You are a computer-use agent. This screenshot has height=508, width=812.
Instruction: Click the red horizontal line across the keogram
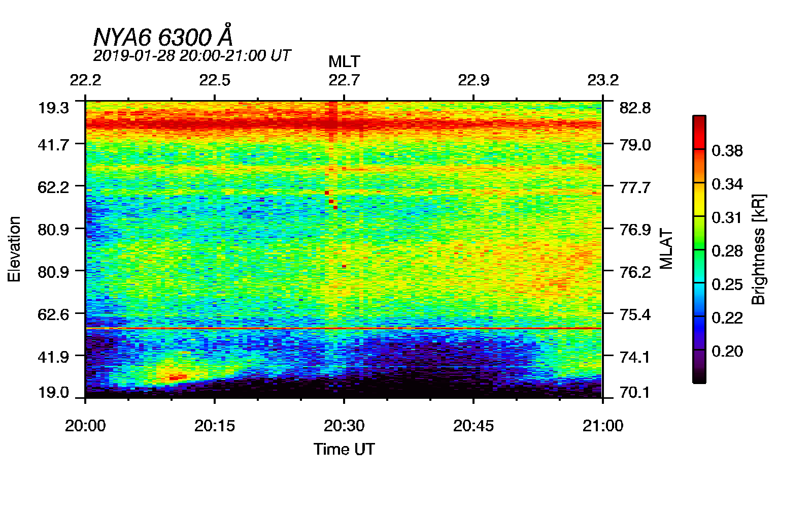[344, 329]
